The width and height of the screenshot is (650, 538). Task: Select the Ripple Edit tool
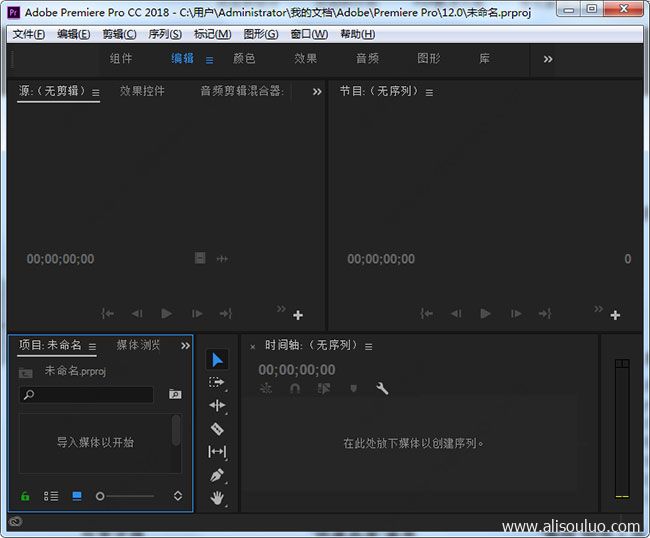tap(217, 405)
